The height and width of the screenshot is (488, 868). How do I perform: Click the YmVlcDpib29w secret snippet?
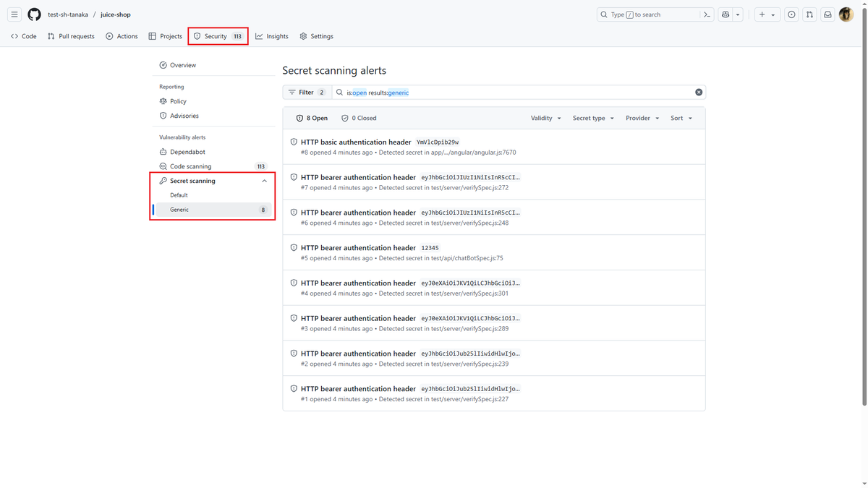click(438, 142)
